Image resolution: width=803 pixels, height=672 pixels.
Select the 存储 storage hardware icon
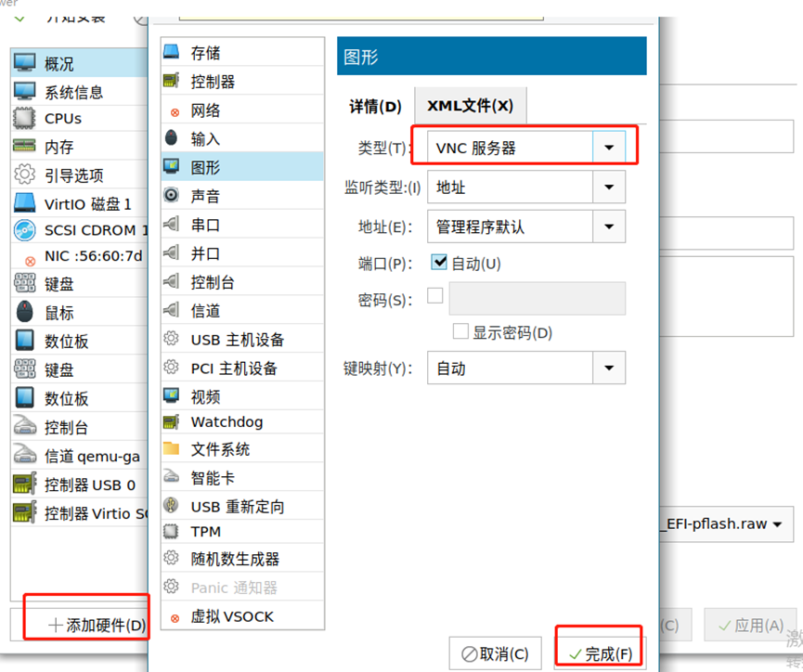coord(172,52)
